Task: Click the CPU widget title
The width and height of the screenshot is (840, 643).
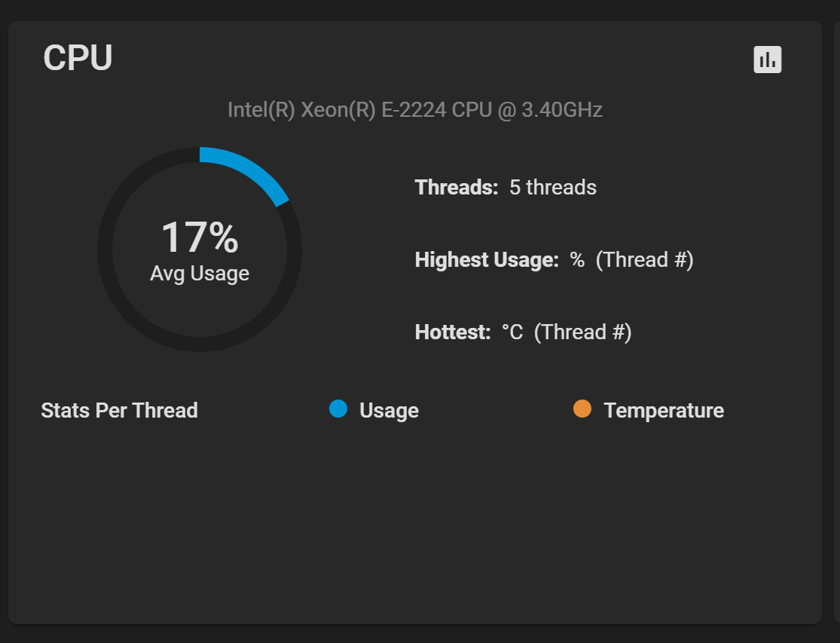Action: (x=78, y=58)
